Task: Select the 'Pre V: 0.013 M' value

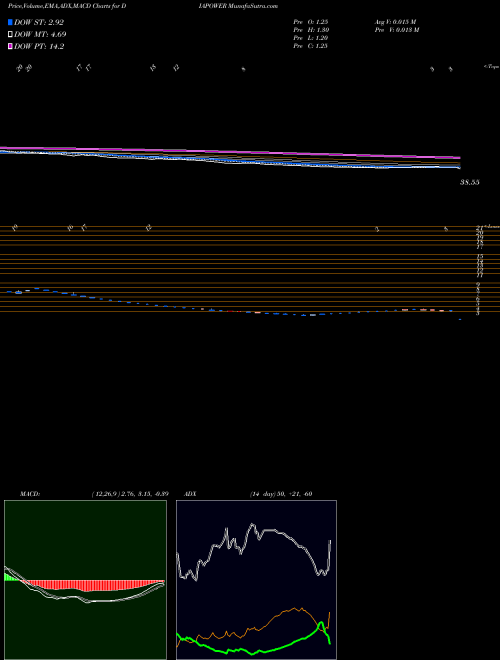Action: pos(398,30)
